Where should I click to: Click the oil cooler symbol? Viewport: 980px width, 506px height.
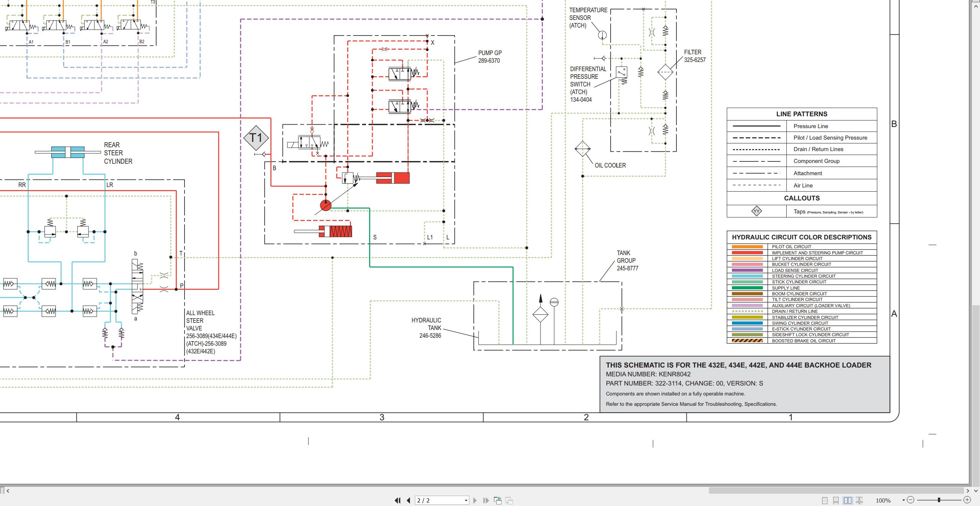(x=583, y=149)
